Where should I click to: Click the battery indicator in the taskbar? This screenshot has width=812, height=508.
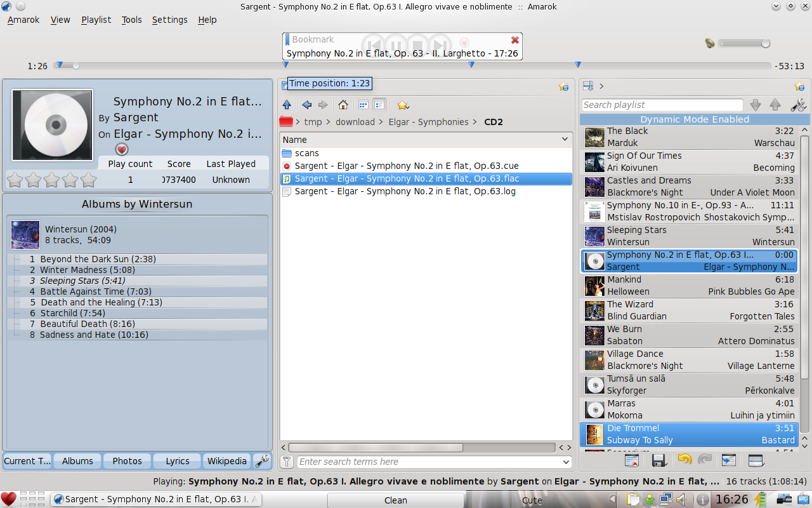tap(761, 499)
